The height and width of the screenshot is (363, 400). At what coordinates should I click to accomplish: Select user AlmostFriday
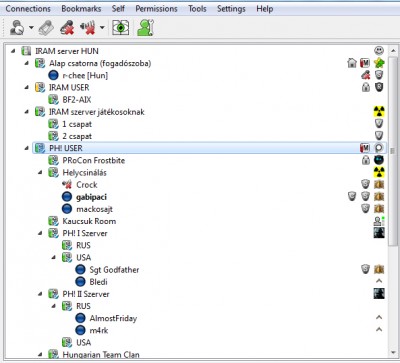coord(113,318)
